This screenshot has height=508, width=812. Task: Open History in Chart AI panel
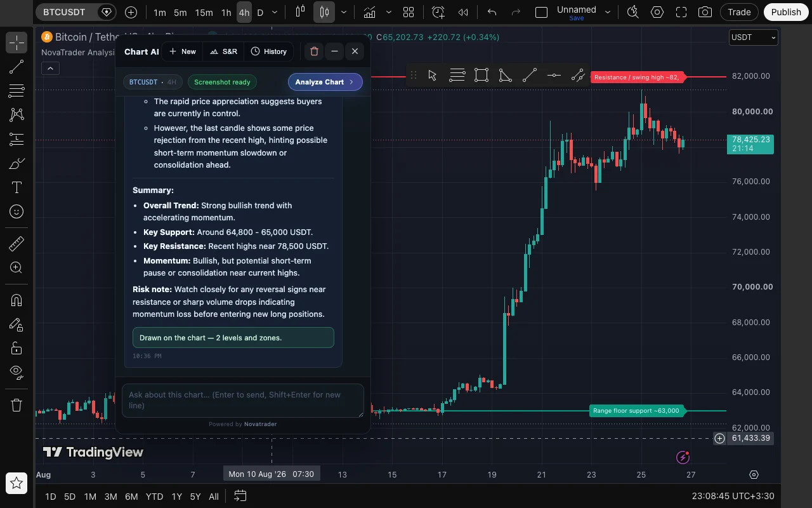coord(268,51)
